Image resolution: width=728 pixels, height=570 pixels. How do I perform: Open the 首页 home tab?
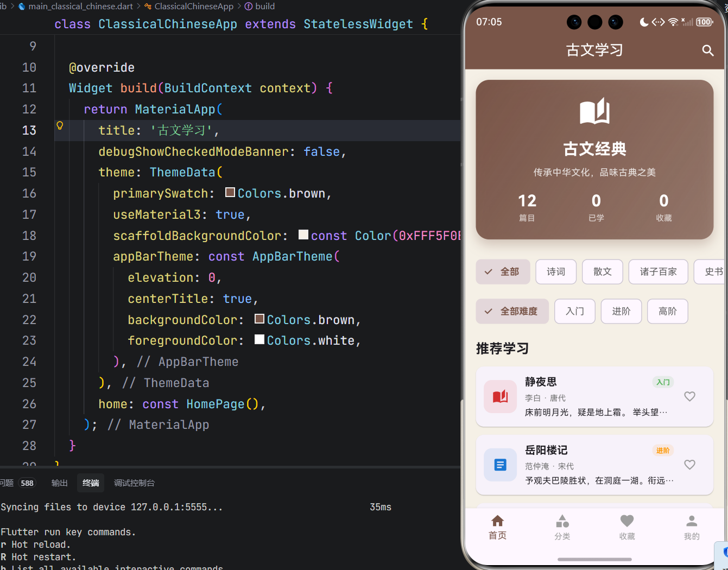[497, 528]
